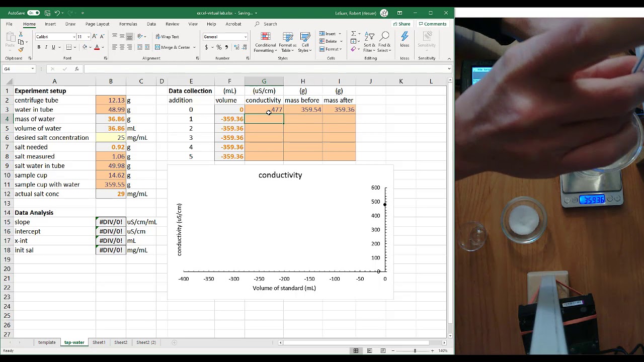Switch to the Sheet1 tab
The height and width of the screenshot is (362, 644).
click(99, 342)
